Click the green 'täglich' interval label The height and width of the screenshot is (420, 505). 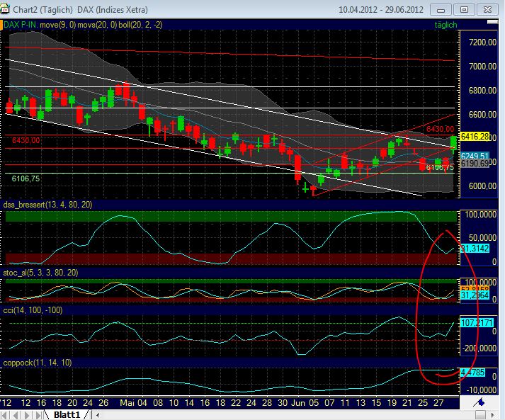446,25
